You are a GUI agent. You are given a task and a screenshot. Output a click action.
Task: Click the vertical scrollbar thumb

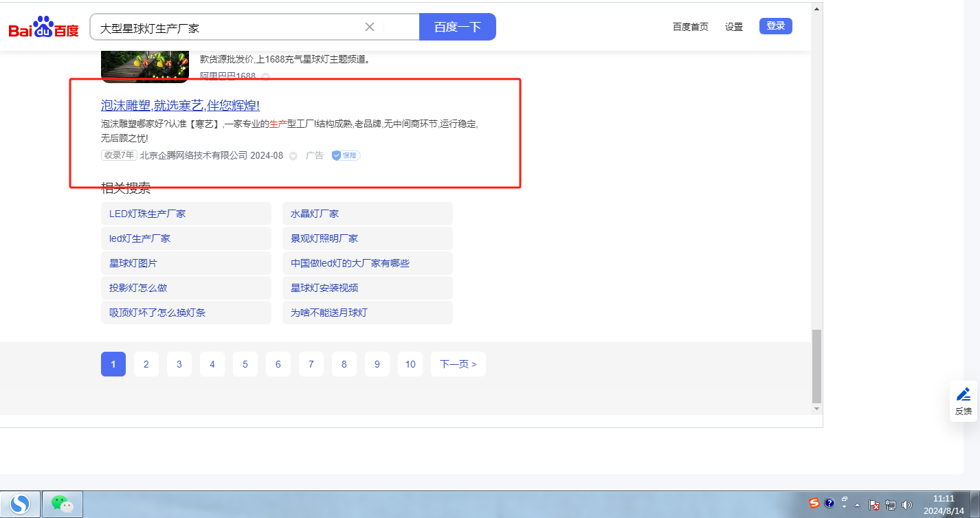click(816, 366)
